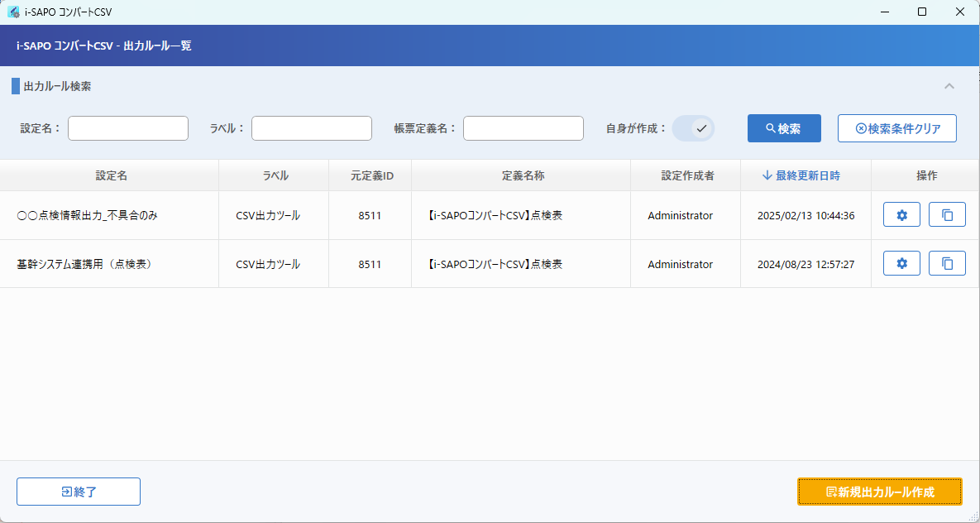Sort by 定義名称 column header
Screen dimensions: 980x523
[x=523, y=175]
